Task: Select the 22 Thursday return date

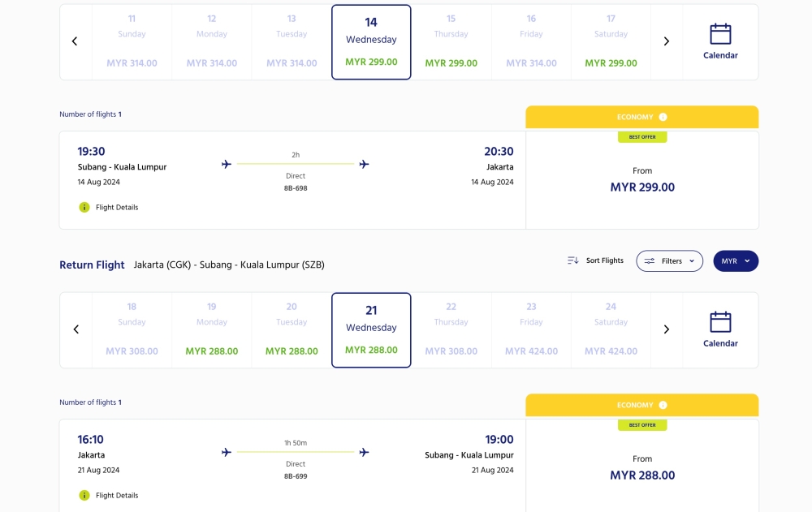Action: [451, 329]
